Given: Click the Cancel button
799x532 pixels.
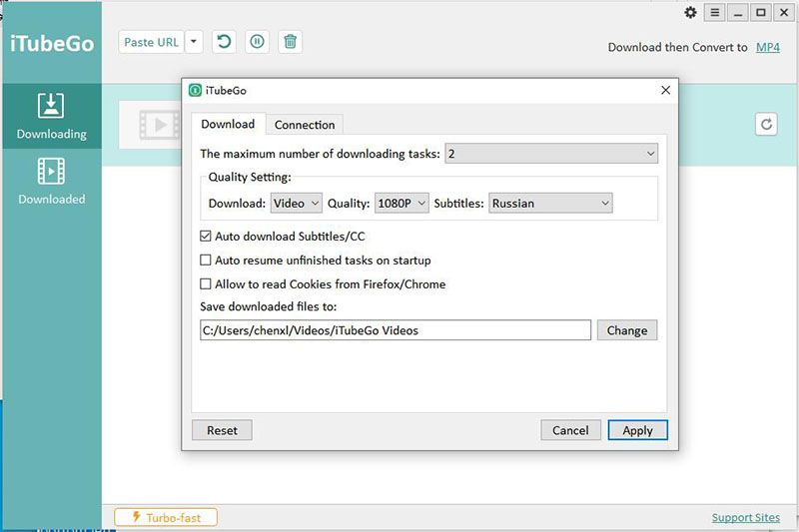Looking at the screenshot, I should [x=570, y=430].
